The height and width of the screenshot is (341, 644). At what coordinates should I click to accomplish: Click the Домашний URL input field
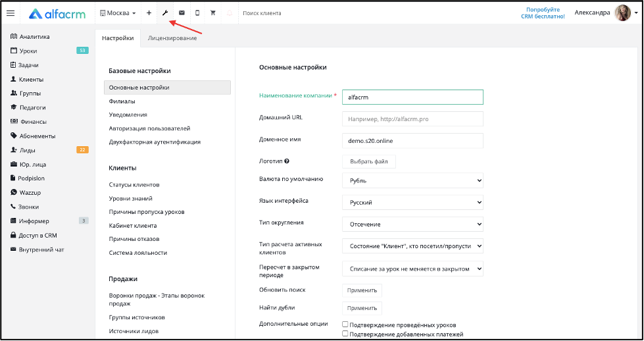click(412, 119)
